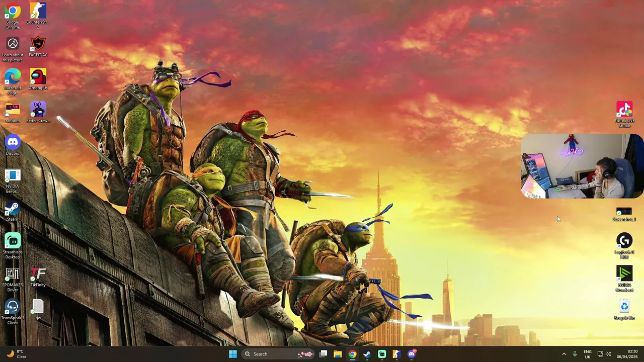644x362 pixels.
Task: Open the weather widget showing 8°C Clear
Action: click(x=16, y=354)
